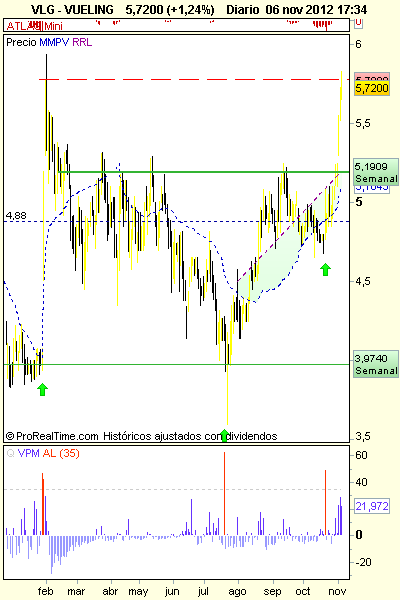400x600 pixels.
Task: Click the green arrow marker in October
Action: click(x=325, y=269)
